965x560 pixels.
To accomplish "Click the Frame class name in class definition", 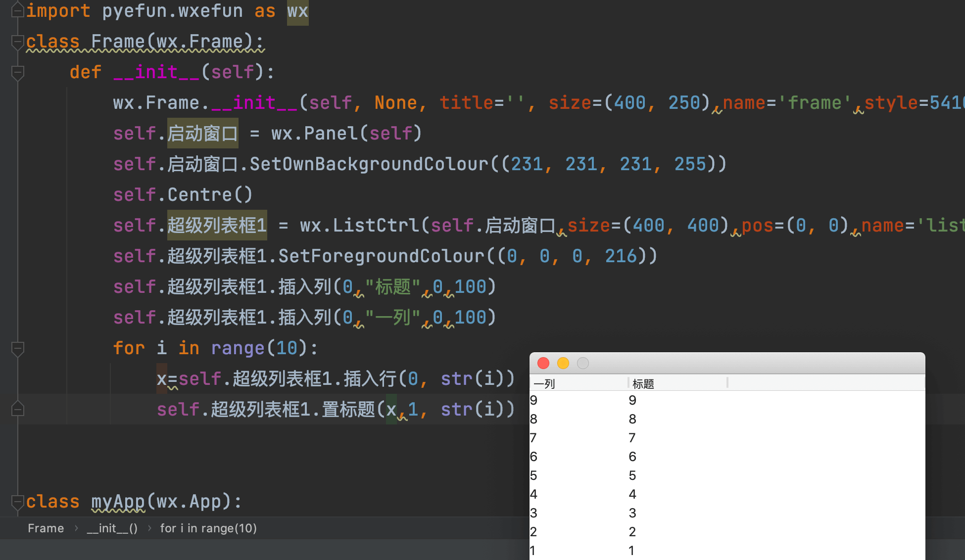I will [118, 41].
